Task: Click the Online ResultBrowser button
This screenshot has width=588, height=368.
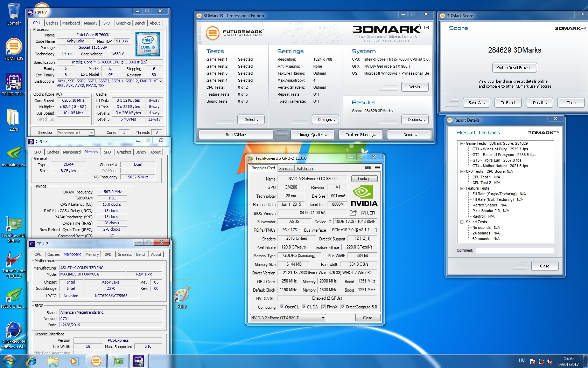Action: pos(514,68)
